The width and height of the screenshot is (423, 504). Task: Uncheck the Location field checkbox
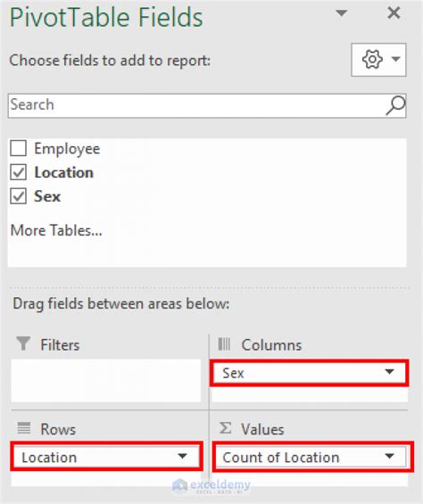[19, 172]
